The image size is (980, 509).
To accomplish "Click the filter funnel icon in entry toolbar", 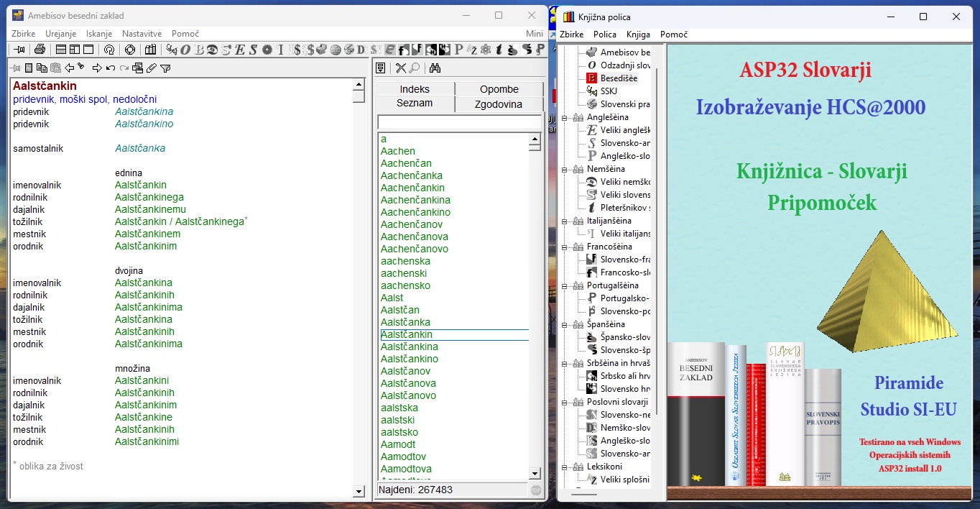I will click(x=165, y=68).
